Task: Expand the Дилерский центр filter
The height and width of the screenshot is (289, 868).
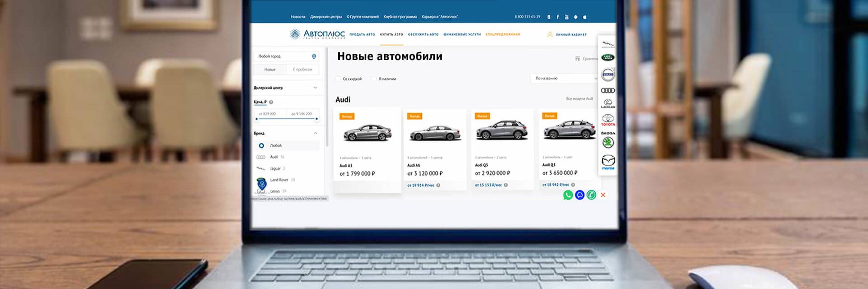Action: click(286, 88)
